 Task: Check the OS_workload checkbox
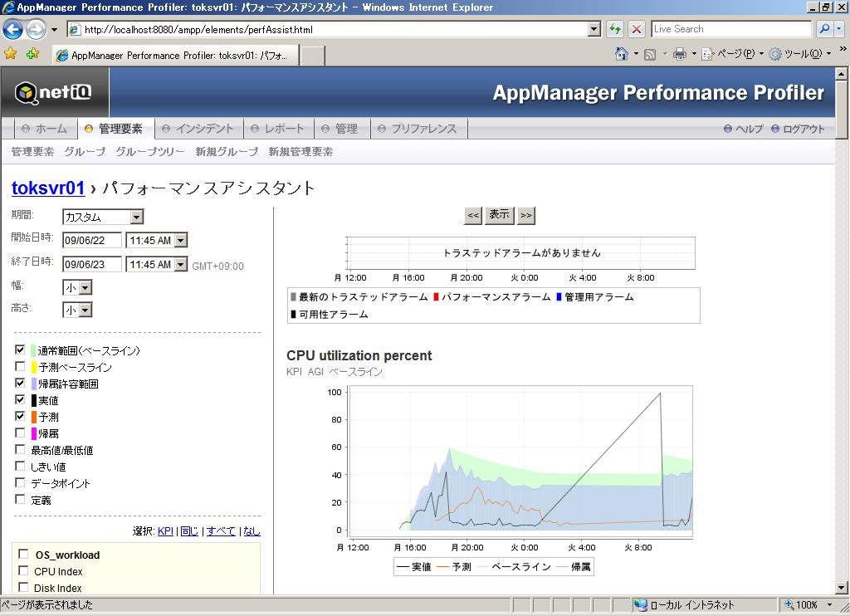pos(23,554)
